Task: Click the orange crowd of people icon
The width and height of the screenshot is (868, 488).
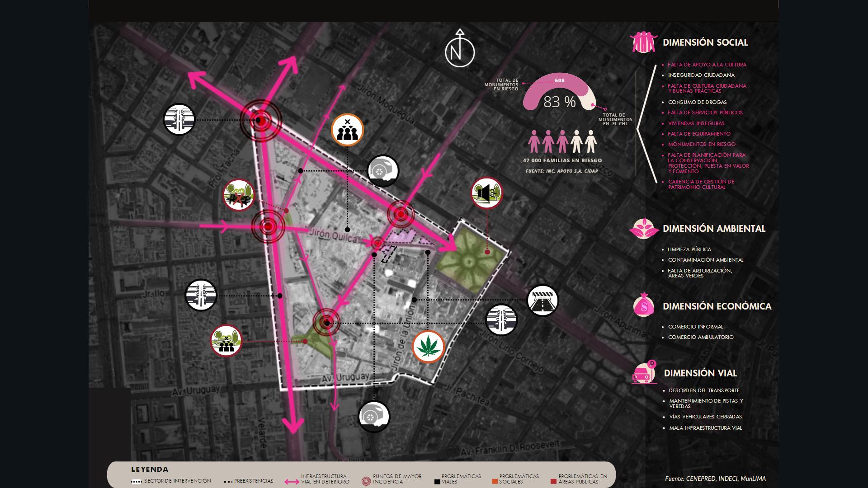Action: 347,130
